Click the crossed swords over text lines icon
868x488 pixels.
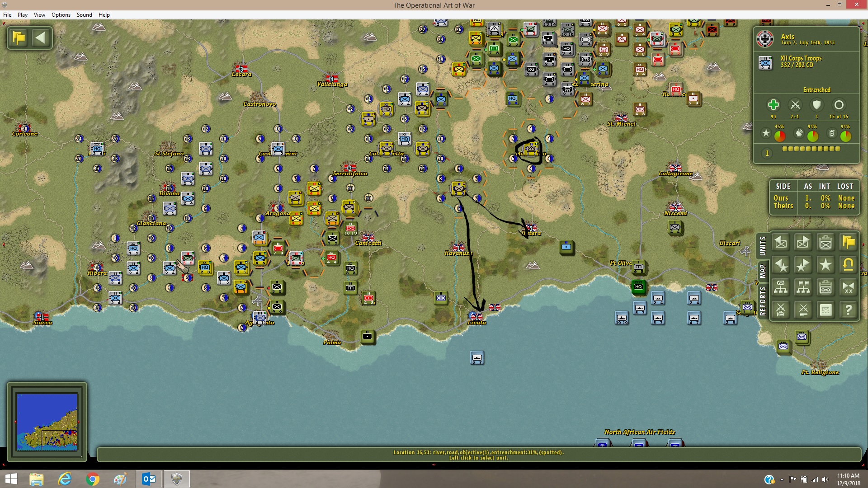[x=803, y=310]
